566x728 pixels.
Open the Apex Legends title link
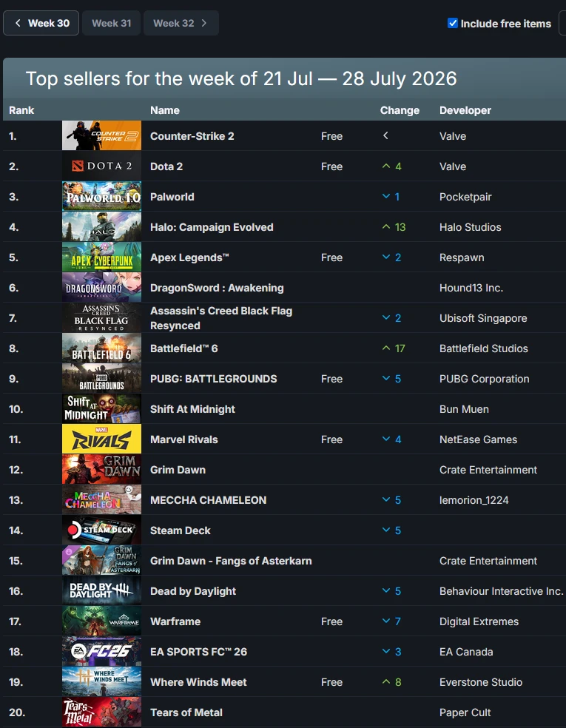pyautogui.click(x=189, y=257)
